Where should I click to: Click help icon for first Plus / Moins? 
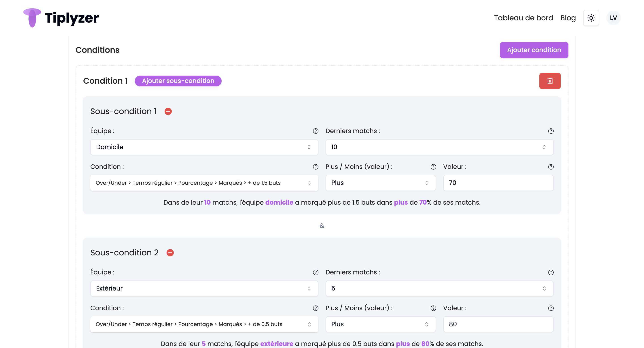point(433,167)
